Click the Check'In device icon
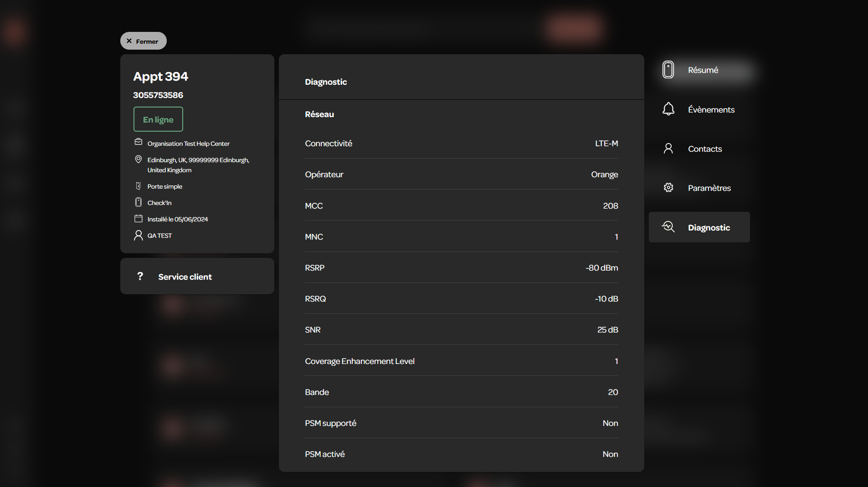Screen dimensions: 868x487 pos(139,202)
